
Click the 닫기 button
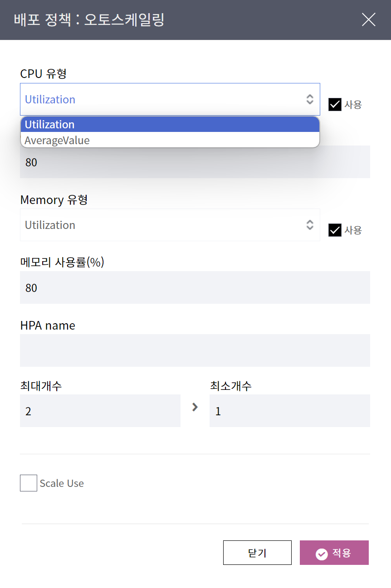pos(257,553)
